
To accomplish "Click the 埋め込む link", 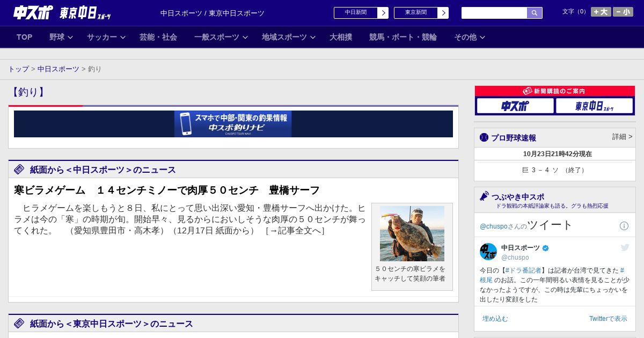I will 495,319.
